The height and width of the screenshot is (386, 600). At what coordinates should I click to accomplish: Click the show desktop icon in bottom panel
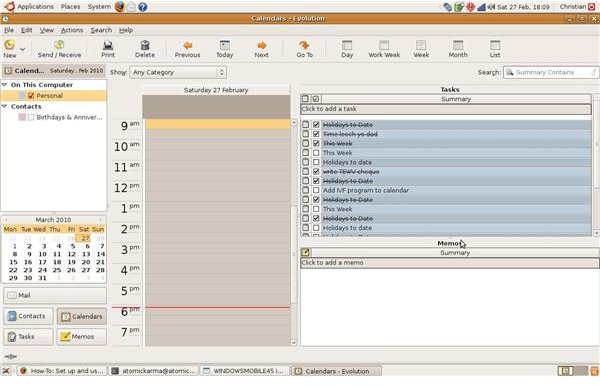(x=7, y=371)
